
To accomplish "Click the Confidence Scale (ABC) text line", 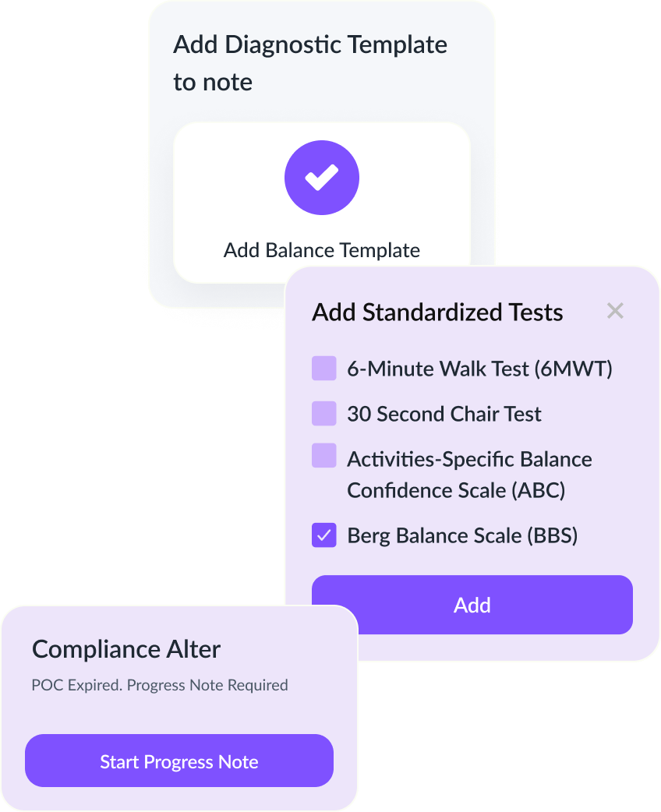I will pyautogui.click(x=456, y=490).
